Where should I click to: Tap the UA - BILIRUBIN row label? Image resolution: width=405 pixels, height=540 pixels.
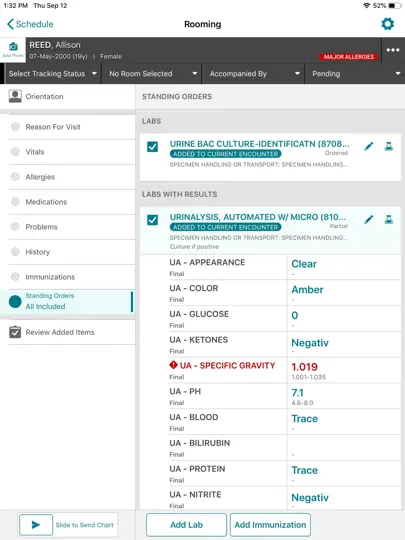coord(199,443)
